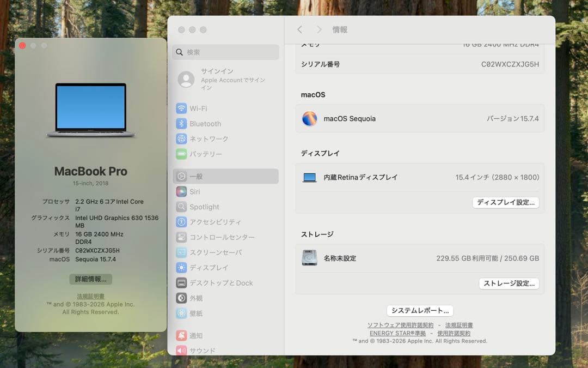Image resolution: width=588 pixels, height=368 pixels.
Task: Open デスクトップとDock settings
Action: (x=215, y=282)
